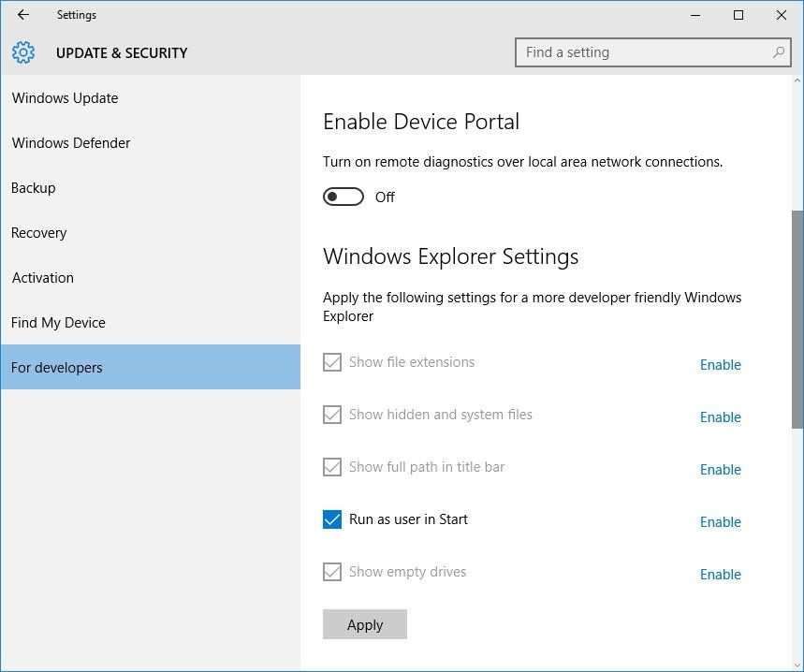Turn on the Device Portal toggle
This screenshot has width=804, height=672.
[343, 197]
